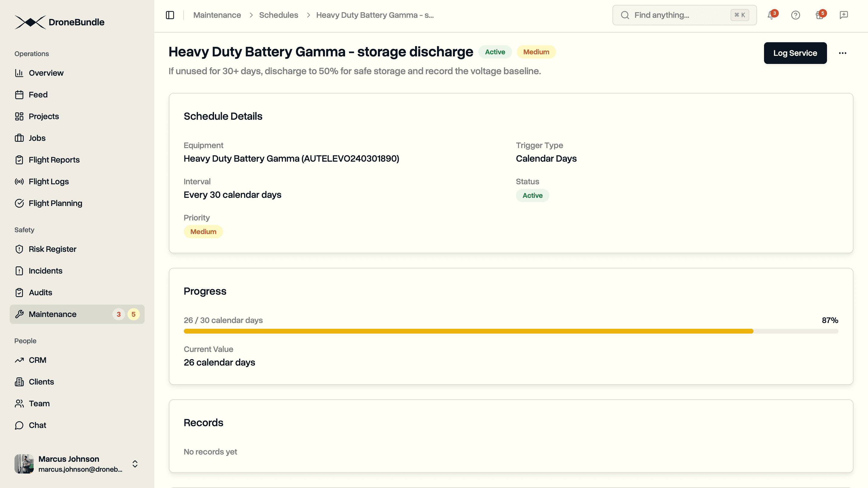Image resolution: width=868 pixels, height=488 pixels.
Task: Click the Find anything search field
Action: tap(684, 15)
